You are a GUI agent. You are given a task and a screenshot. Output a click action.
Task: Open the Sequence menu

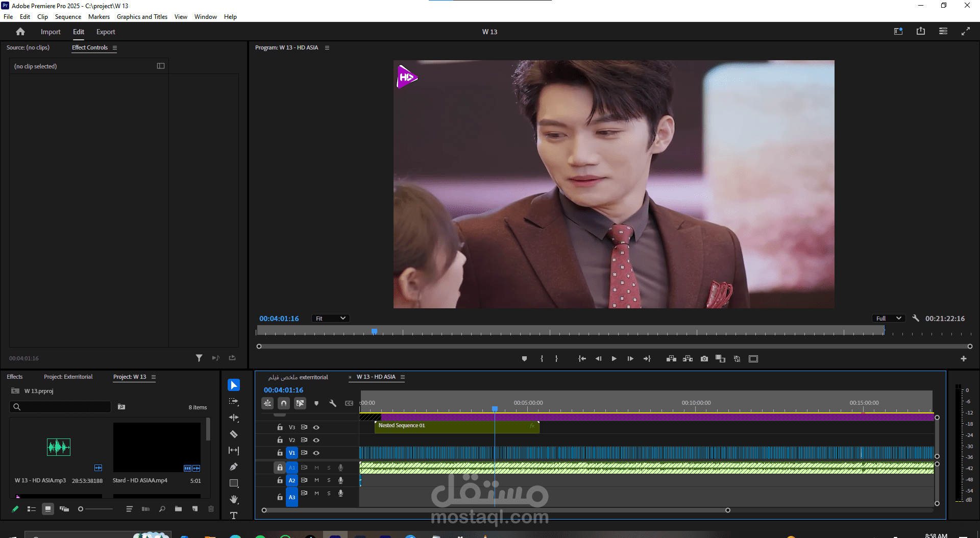[68, 17]
